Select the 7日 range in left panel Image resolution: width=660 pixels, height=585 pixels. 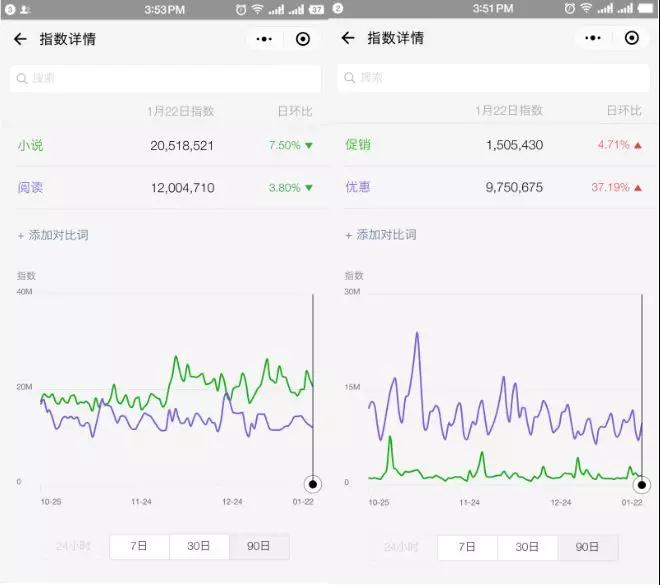(139, 546)
